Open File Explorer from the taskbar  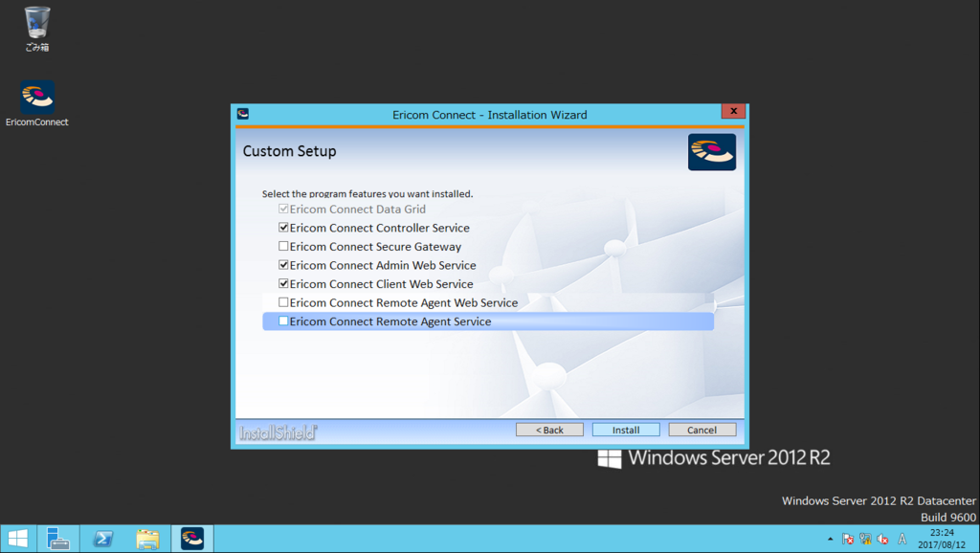[147, 539]
